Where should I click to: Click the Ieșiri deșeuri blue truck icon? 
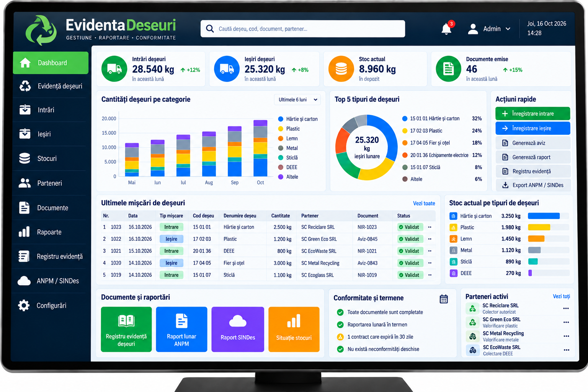227,69
